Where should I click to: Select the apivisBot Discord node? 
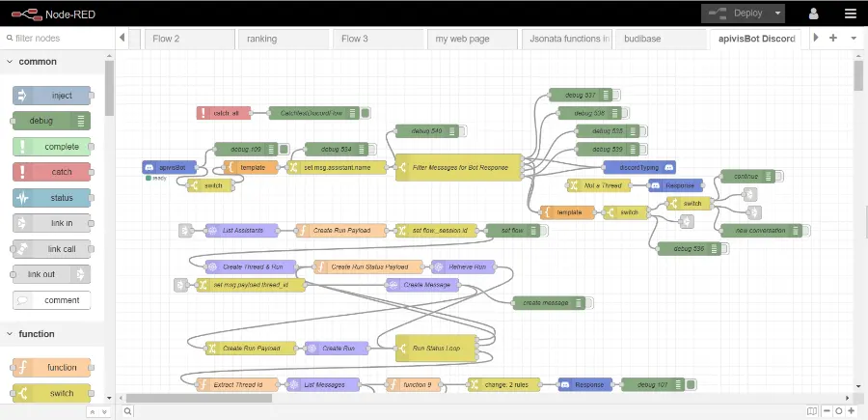coord(171,167)
